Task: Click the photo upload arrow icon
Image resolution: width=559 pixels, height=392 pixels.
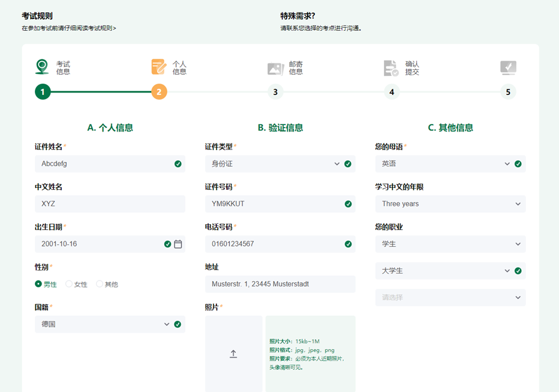Action: [x=233, y=354]
